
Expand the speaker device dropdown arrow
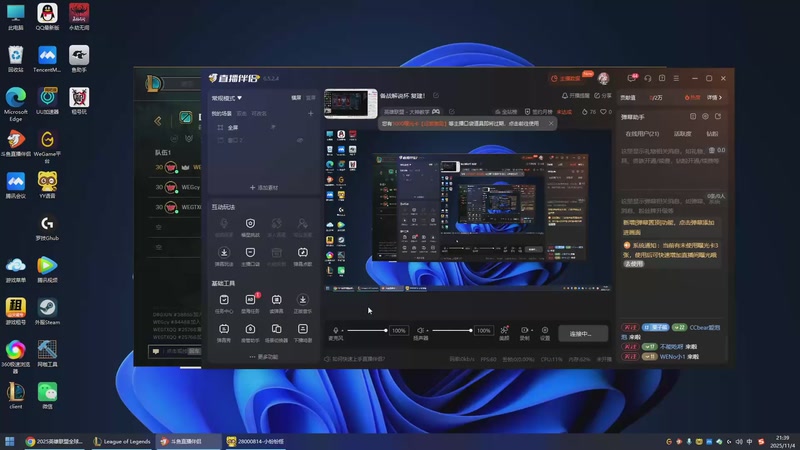click(x=427, y=331)
